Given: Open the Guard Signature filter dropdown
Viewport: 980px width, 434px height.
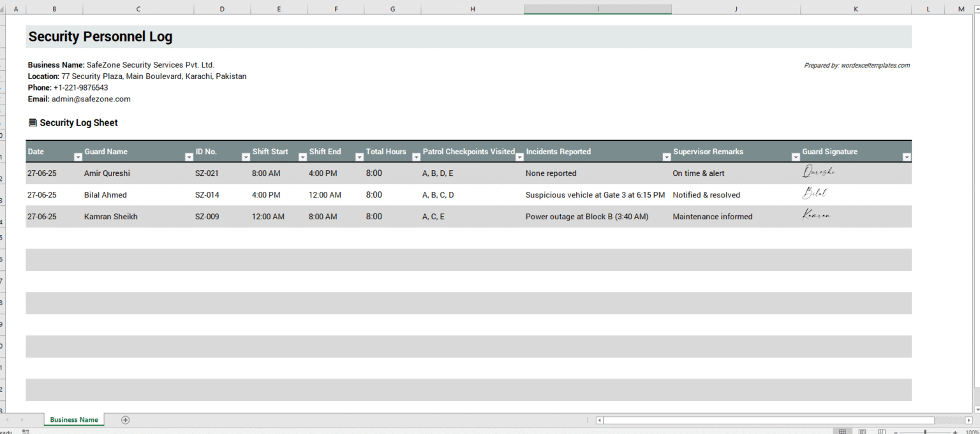Looking at the screenshot, I should coord(907,156).
